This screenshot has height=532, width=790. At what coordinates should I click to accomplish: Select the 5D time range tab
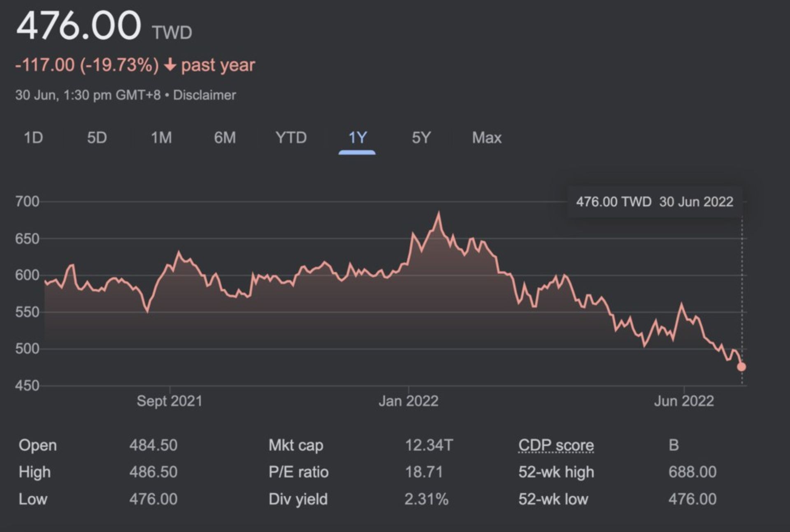point(98,138)
